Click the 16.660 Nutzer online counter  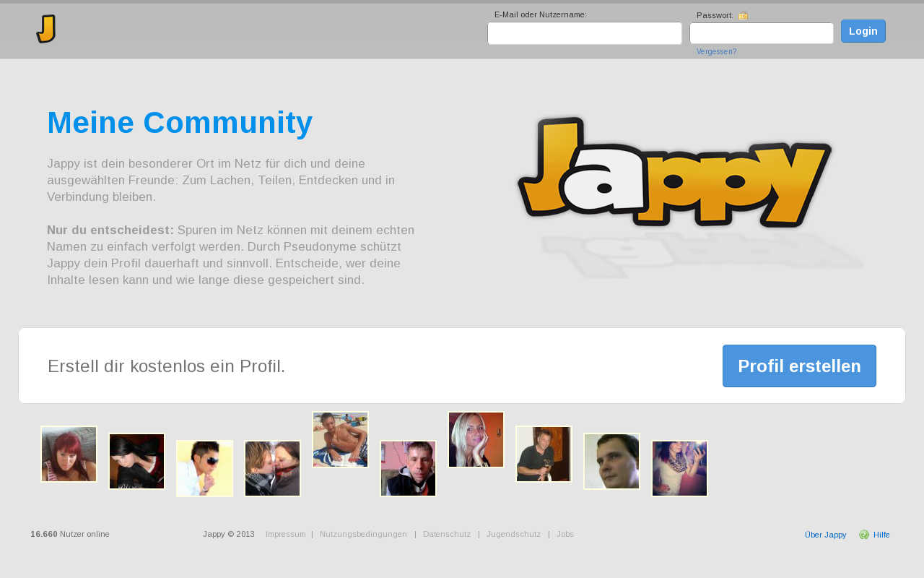coord(70,535)
